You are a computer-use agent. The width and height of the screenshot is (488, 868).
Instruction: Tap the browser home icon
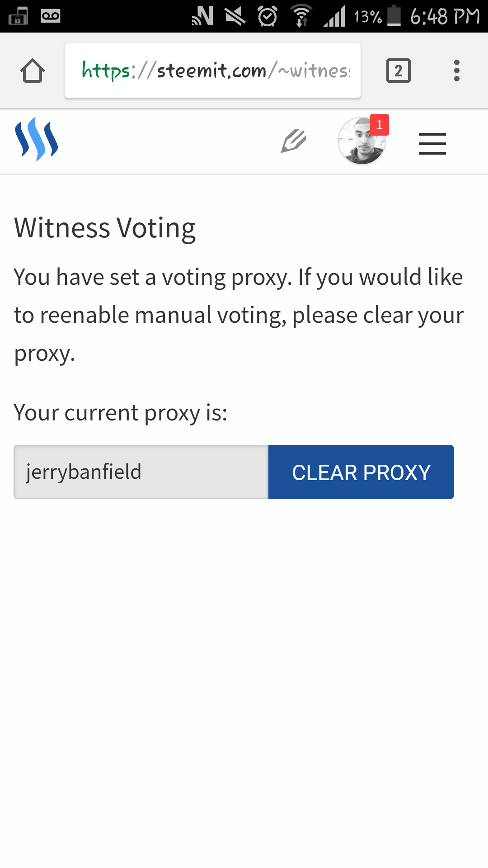point(33,71)
